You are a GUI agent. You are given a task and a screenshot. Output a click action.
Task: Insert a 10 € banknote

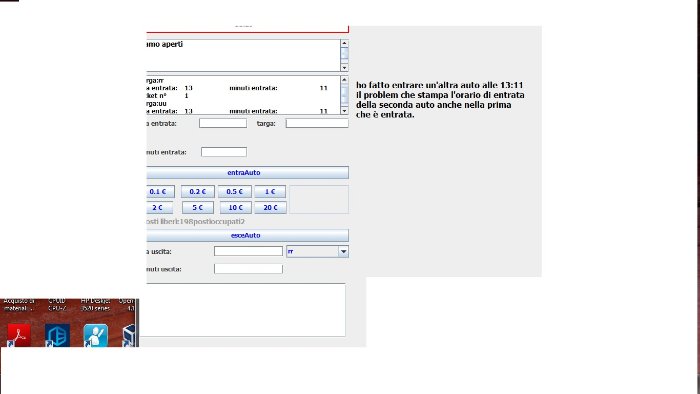coord(235,207)
